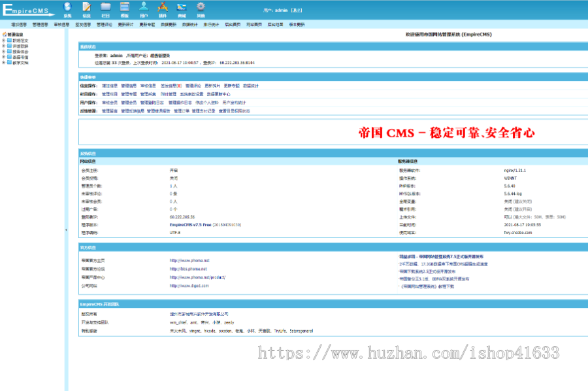Click 查看目录权限状态 link
588x391 pixels.
235,111
